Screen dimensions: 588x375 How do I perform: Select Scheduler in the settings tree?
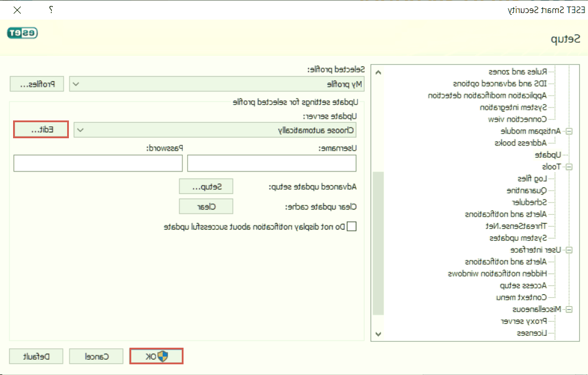coord(529,202)
